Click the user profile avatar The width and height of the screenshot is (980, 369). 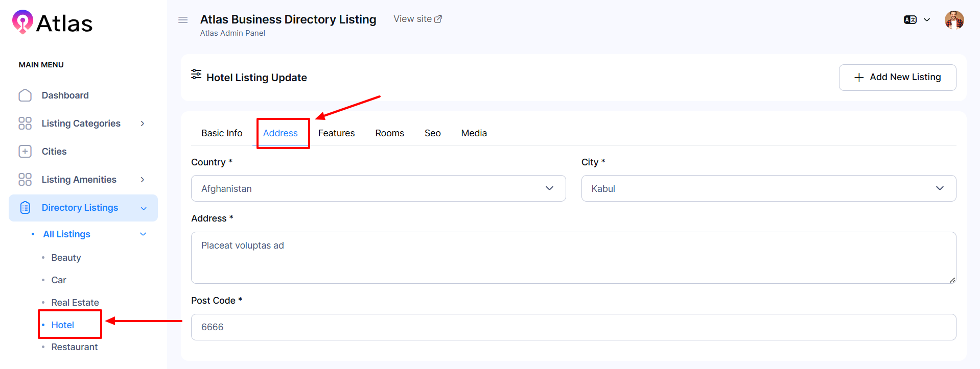pyautogui.click(x=954, y=20)
